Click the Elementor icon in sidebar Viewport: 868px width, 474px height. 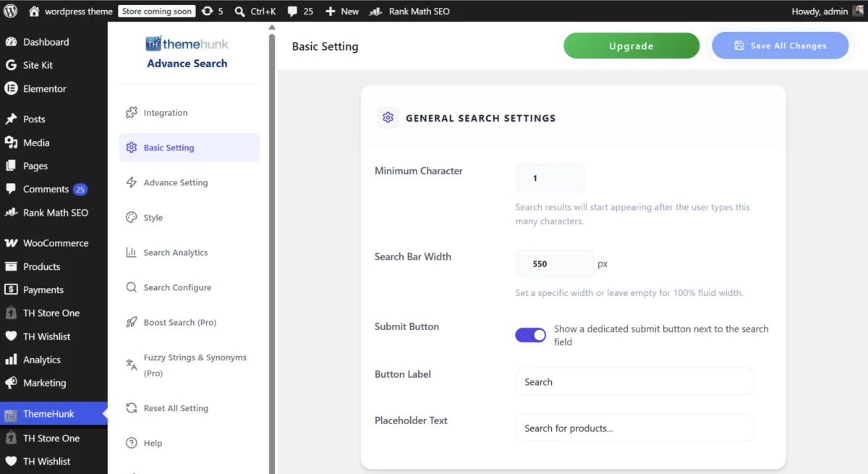click(11, 88)
